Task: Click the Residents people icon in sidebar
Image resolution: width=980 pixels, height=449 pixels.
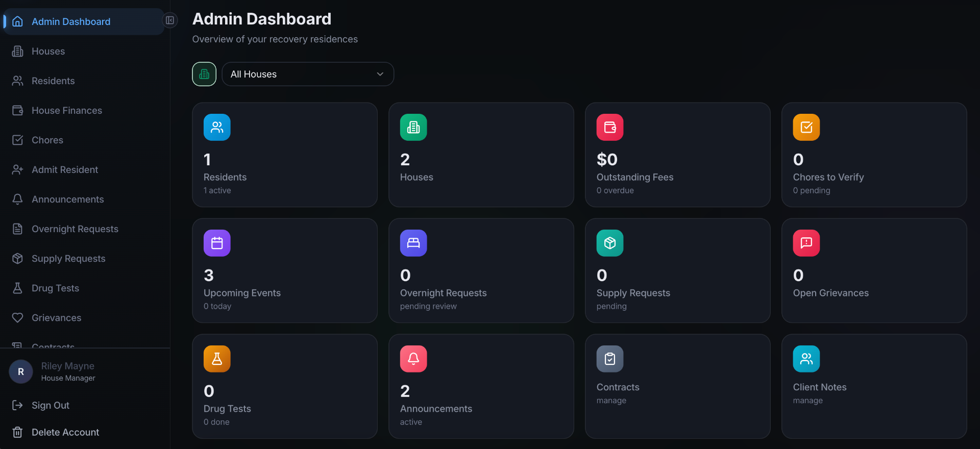Action: click(x=17, y=81)
